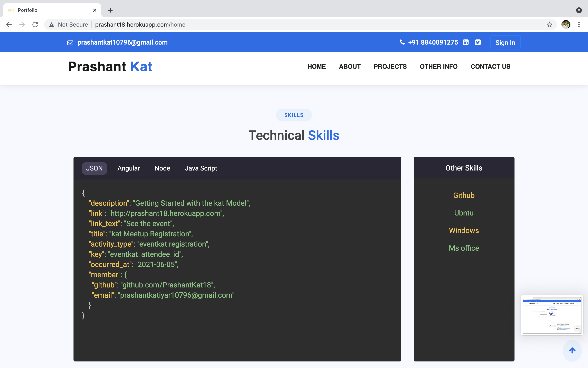Click Ms office in Other Skills
Image resolution: width=588 pixels, height=368 pixels.
[x=464, y=248]
